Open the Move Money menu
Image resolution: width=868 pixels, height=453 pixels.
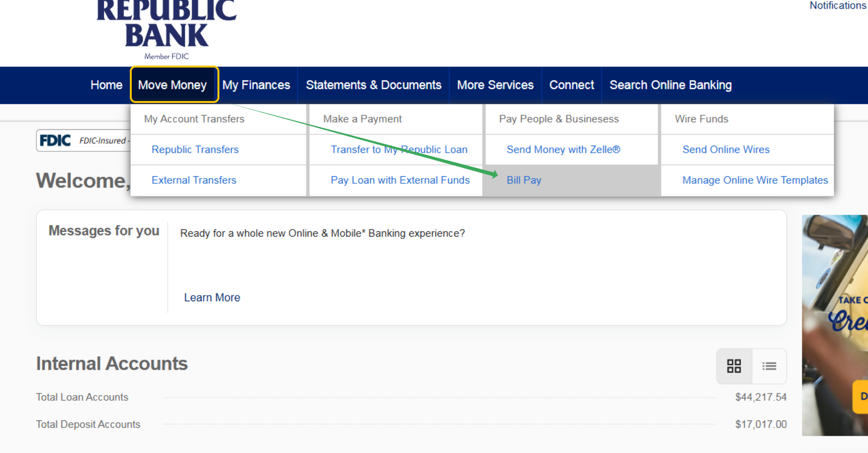(x=174, y=85)
